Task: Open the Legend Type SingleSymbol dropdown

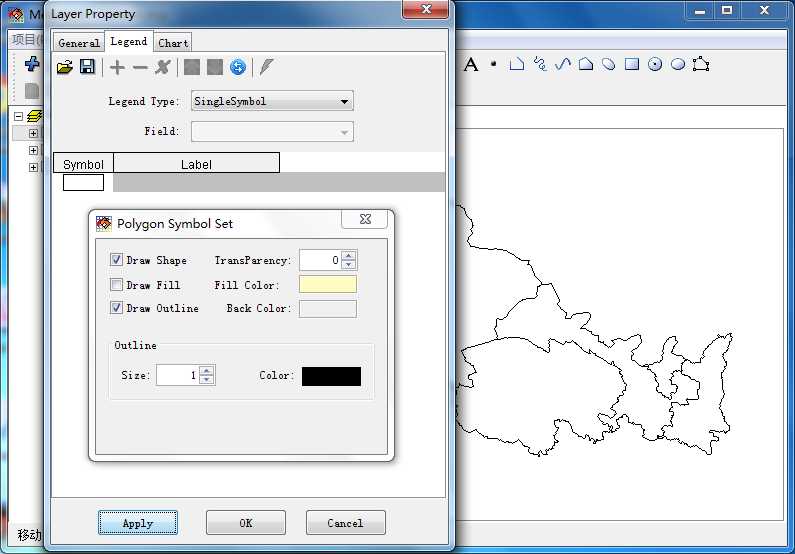Action: click(x=272, y=101)
